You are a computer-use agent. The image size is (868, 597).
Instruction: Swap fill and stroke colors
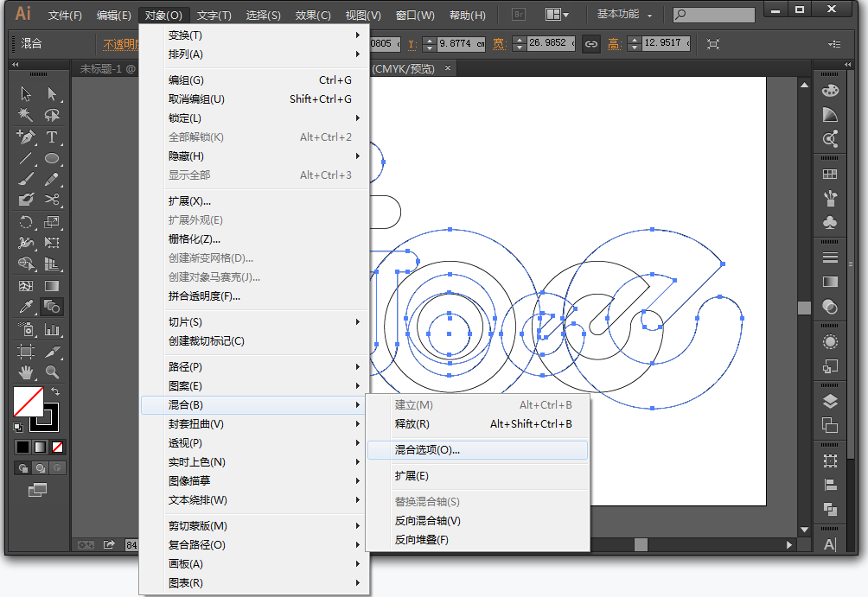click(55, 391)
